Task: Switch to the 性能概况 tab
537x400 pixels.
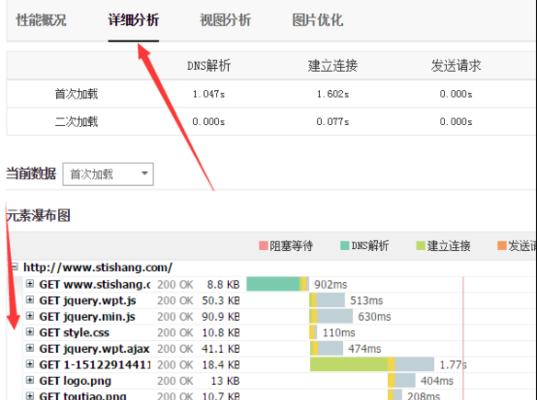Action: pos(41,20)
